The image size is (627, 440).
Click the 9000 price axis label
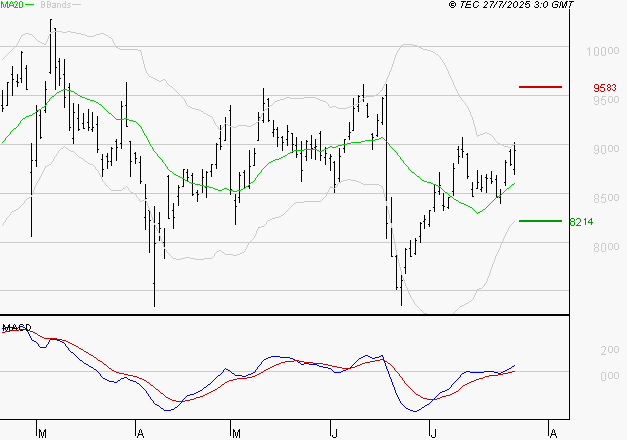[606, 149]
